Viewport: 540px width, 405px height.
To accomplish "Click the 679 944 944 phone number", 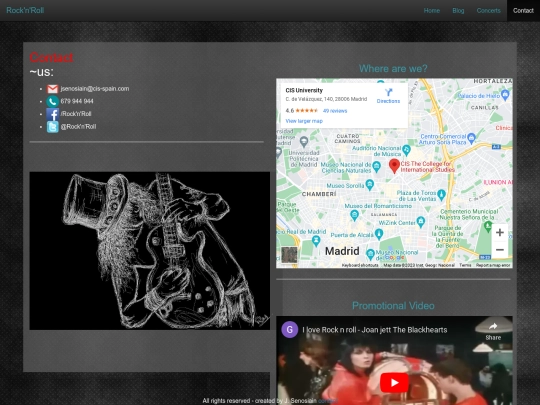I will [x=77, y=101].
